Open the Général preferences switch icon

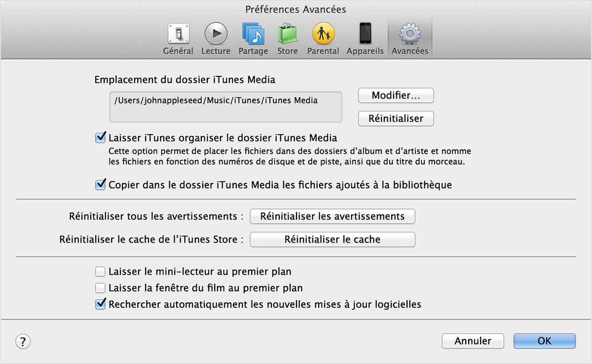point(178,35)
